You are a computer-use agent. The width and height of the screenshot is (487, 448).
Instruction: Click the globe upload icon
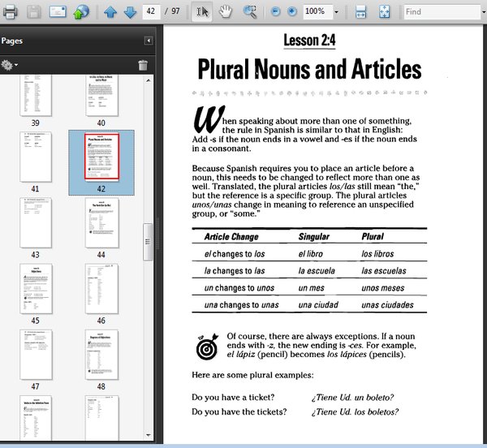81,12
